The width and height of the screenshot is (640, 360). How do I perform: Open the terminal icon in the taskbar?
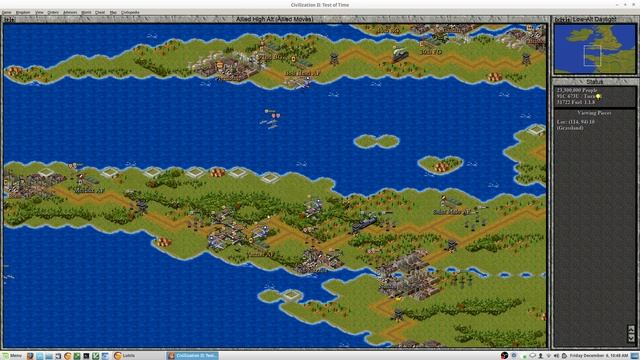[x=86, y=356]
